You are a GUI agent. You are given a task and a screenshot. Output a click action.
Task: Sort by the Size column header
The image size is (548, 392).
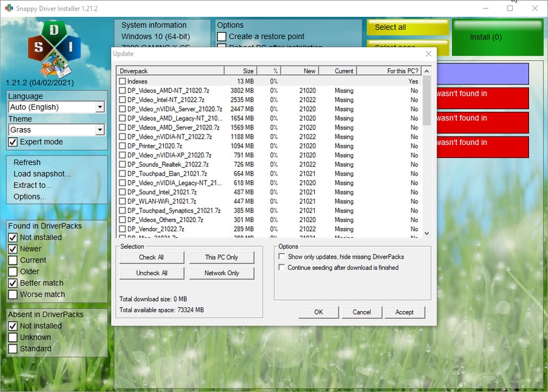(x=240, y=71)
